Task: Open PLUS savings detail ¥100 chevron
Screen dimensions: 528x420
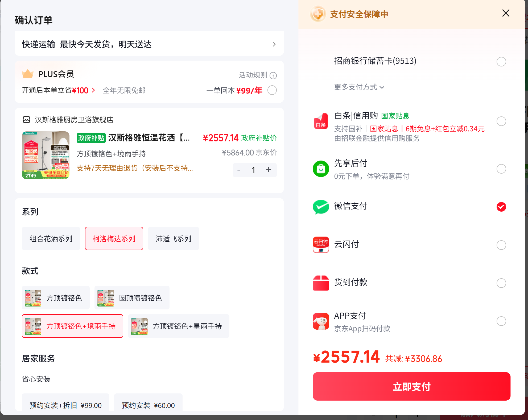Action: [93, 90]
